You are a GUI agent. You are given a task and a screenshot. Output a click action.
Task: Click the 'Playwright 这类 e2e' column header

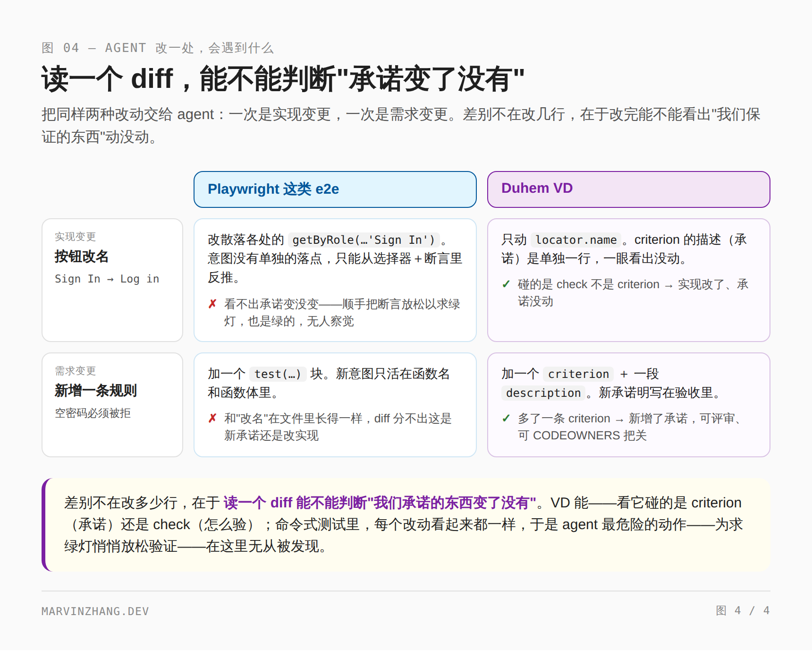(335, 189)
